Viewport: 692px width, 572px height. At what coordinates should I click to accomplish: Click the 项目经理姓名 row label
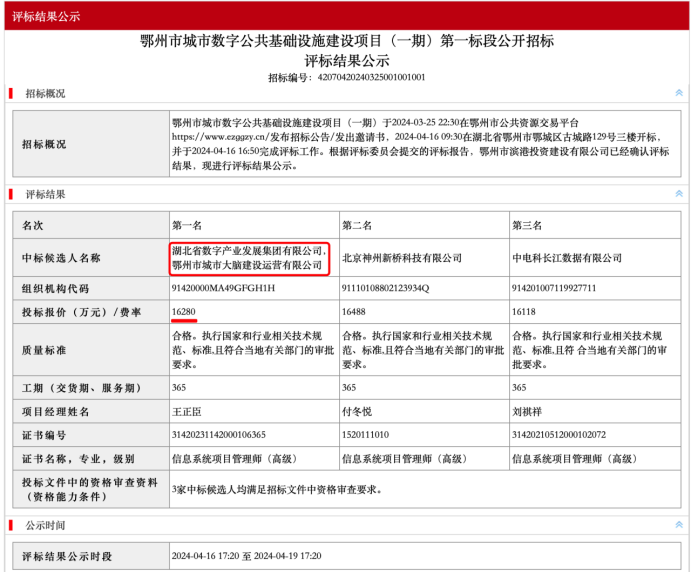[x=56, y=412]
